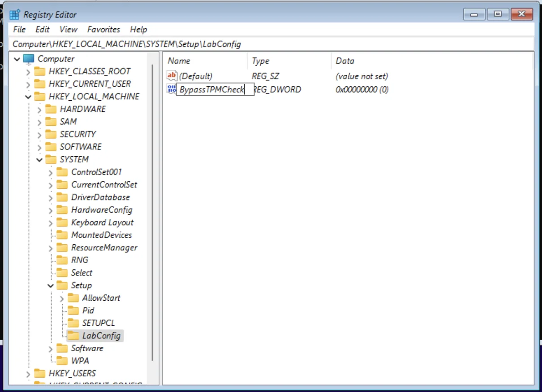This screenshot has height=392, width=542.
Task: Expand the ResourceManager chevron
Action: pos(51,248)
